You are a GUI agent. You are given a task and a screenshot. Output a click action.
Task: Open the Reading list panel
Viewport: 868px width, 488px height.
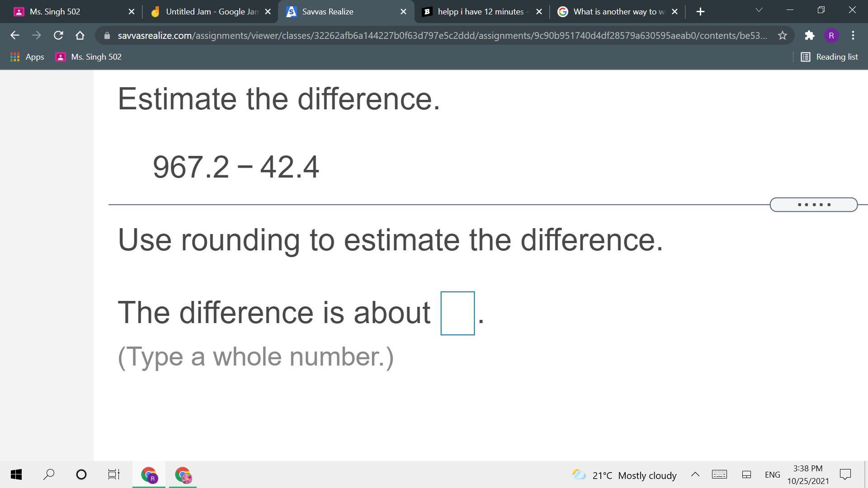click(829, 57)
